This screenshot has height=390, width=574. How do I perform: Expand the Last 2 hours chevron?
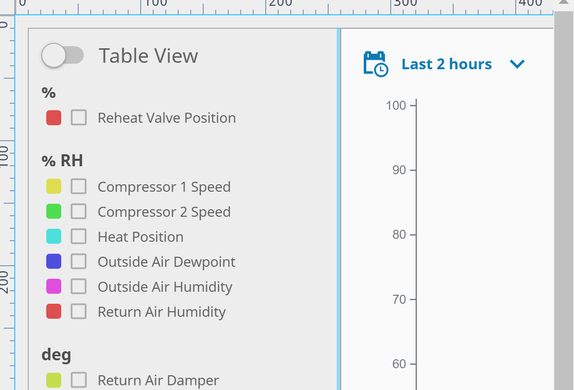[517, 64]
